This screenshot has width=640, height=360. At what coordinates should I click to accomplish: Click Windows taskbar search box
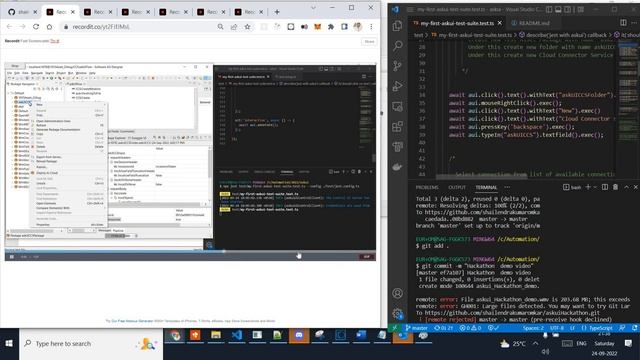(x=91, y=344)
